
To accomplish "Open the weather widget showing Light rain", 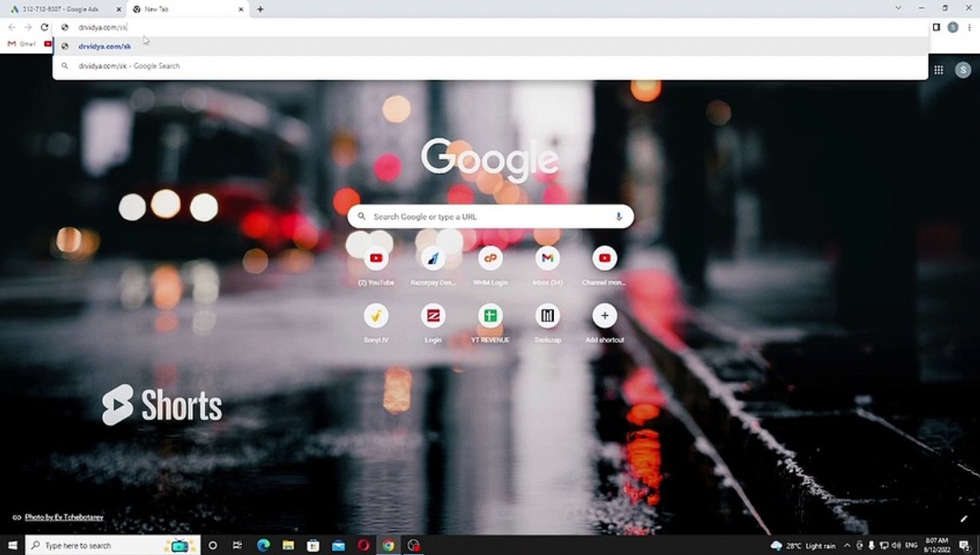I will tap(803, 545).
